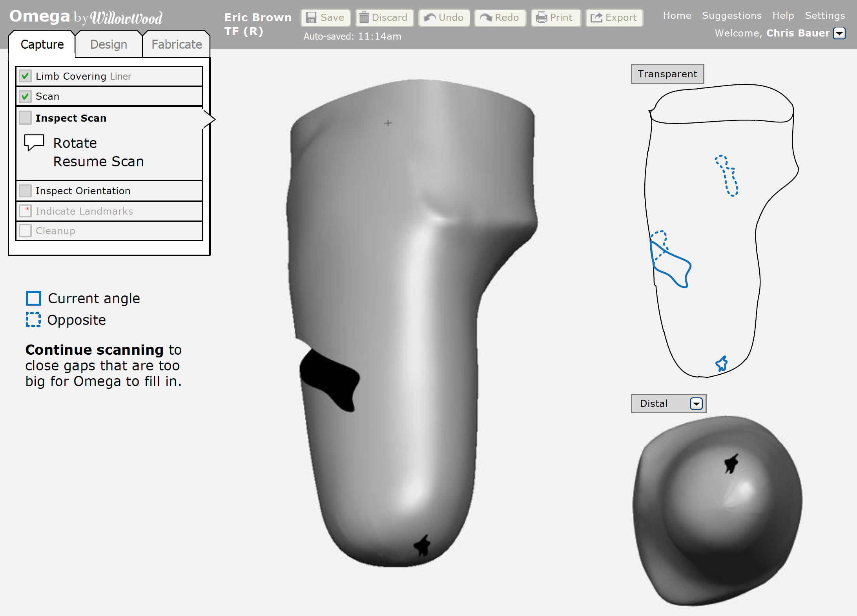Open the Fabricate tab
Viewport: 857px width, 616px height.
(177, 44)
